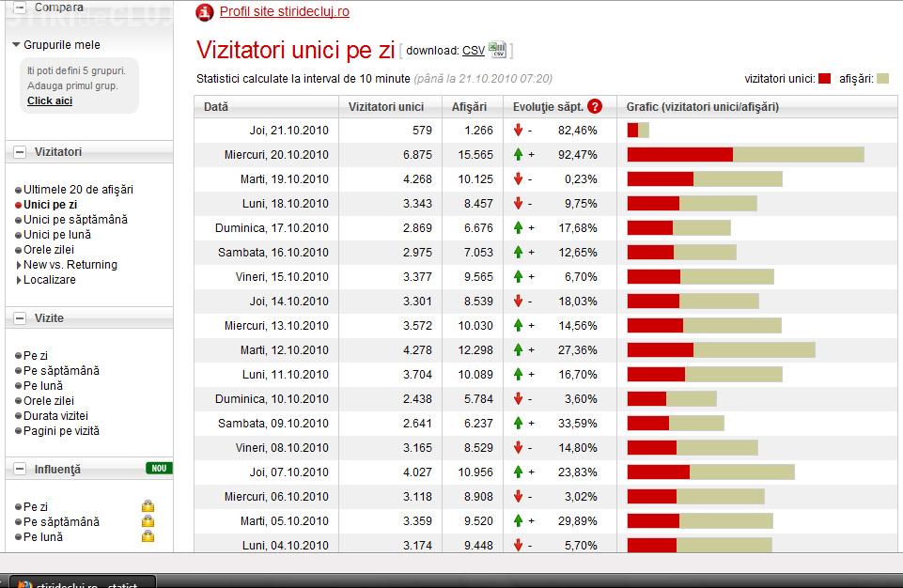Click the green up arrow for Miercuri, 20.10.2010

point(518,155)
